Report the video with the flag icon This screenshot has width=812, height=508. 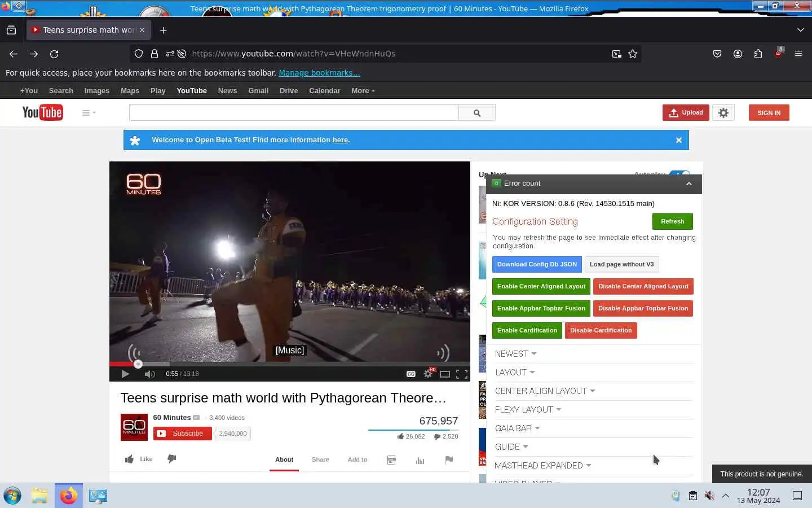click(449, 460)
